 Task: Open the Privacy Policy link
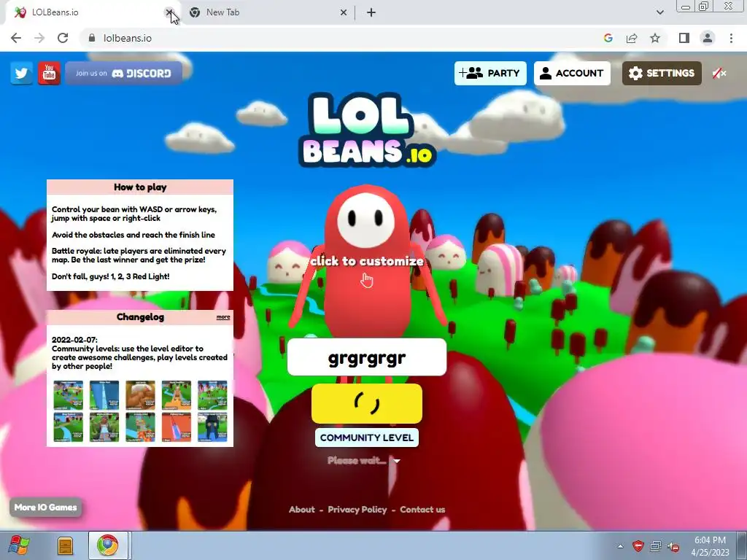tap(357, 510)
